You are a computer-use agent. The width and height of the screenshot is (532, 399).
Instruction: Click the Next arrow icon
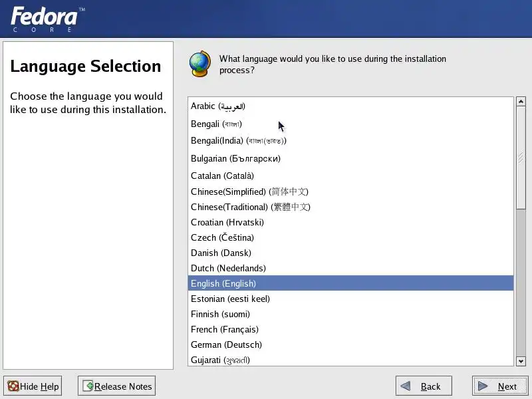(483, 386)
